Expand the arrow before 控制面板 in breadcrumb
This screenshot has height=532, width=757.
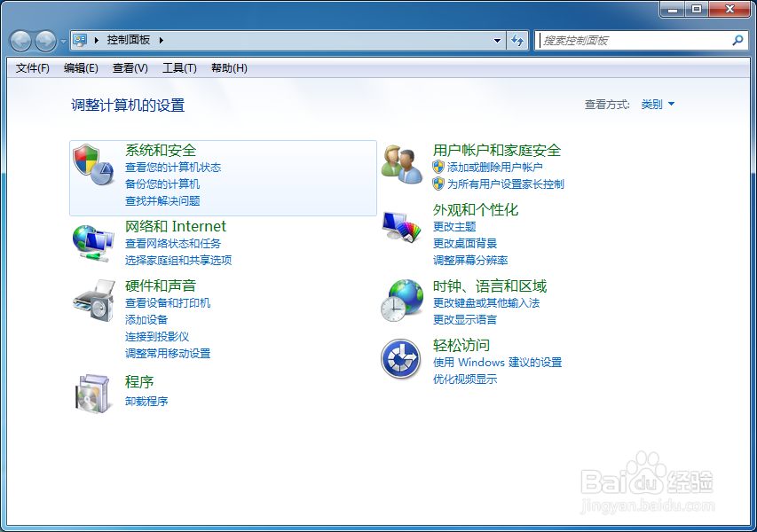[x=97, y=41]
